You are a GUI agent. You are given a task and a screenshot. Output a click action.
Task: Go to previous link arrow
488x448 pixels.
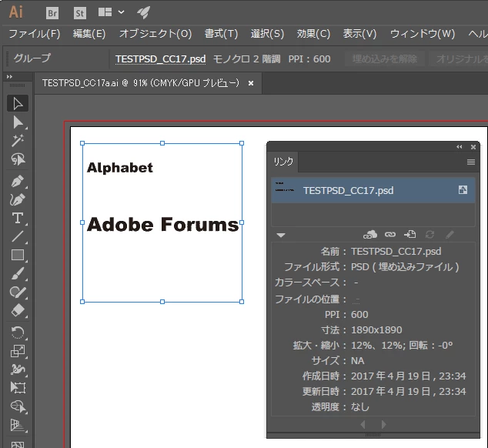click(x=363, y=424)
